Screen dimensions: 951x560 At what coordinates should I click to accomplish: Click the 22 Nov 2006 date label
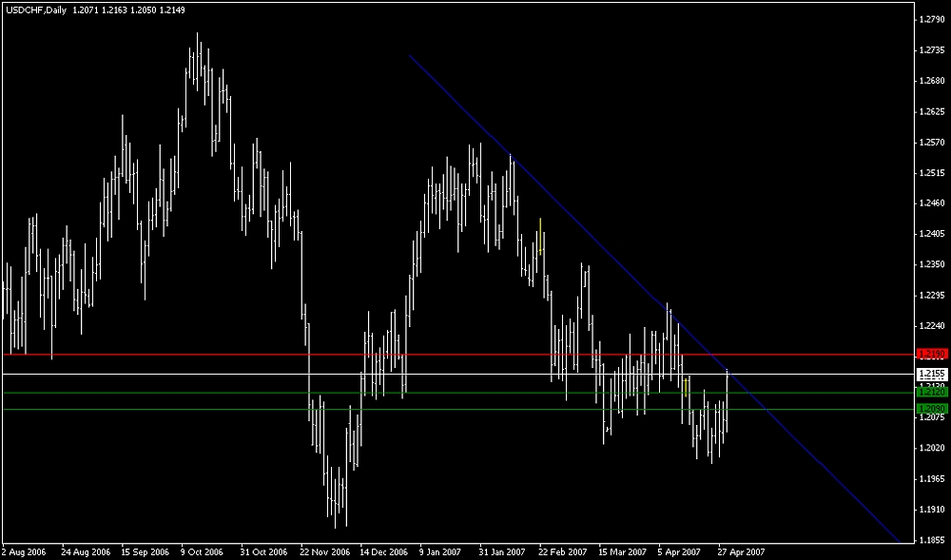[324, 550]
